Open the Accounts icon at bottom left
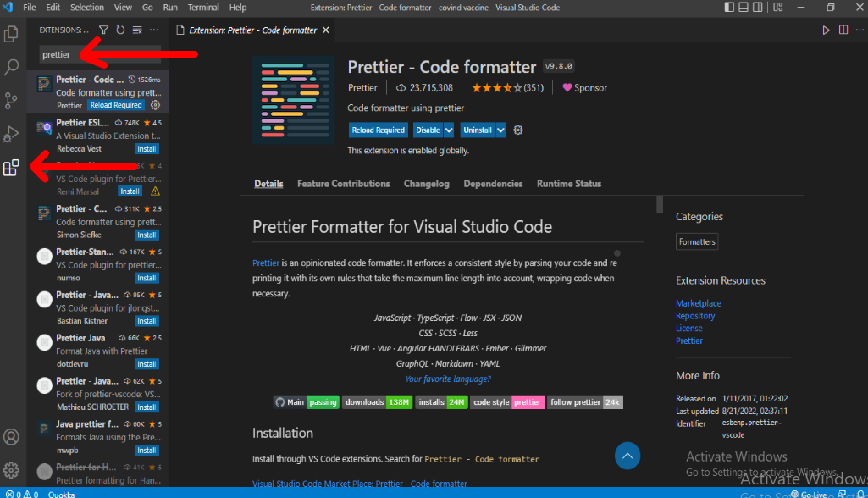Image resolution: width=868 pixels, height=498 pixels. (12, 437)
